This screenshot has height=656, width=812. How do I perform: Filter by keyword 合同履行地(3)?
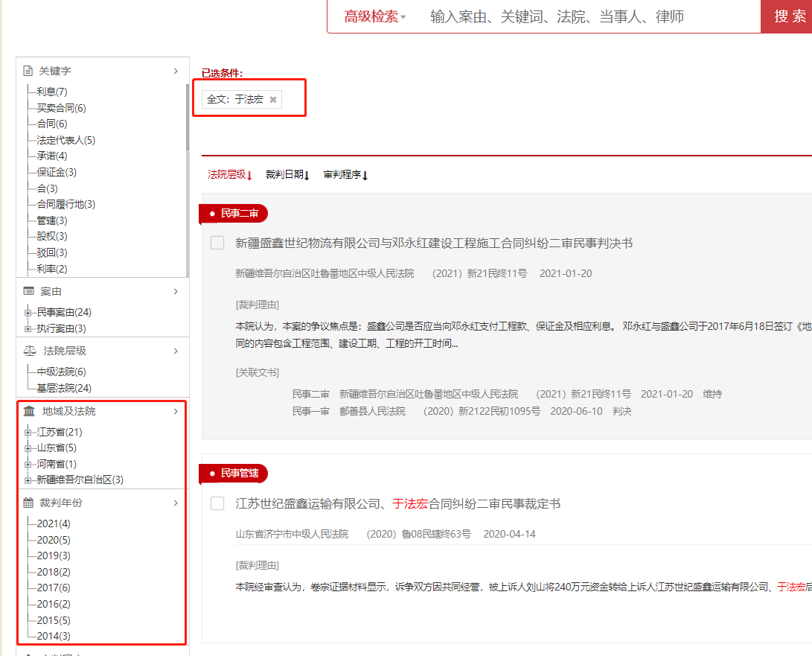(x=65, y=204)
